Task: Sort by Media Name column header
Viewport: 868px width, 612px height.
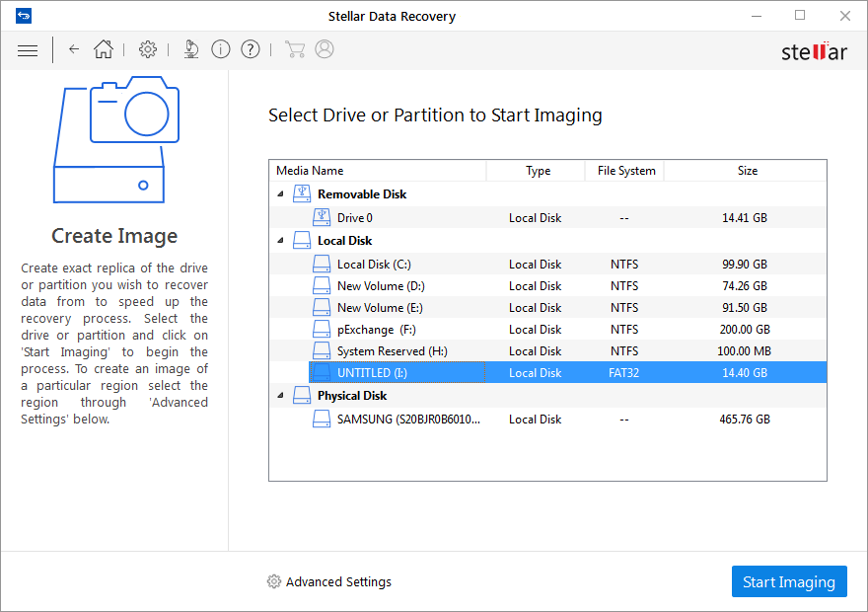Action: pyautogui.click(x=378, y=171)
